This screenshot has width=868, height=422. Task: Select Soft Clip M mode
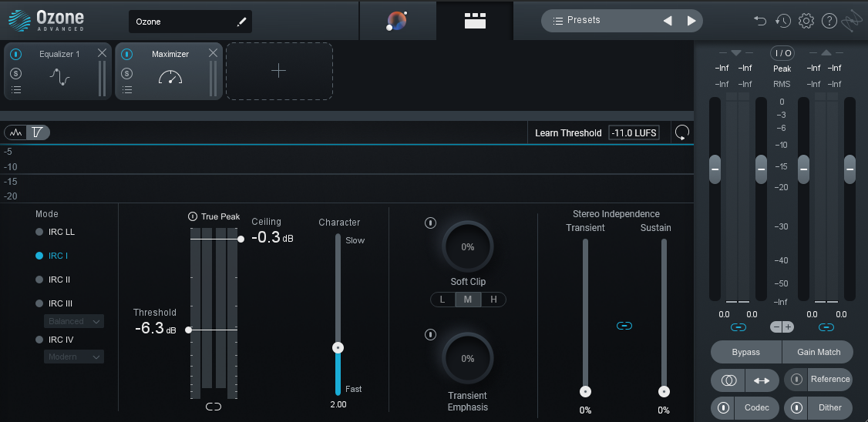point(468,300)
